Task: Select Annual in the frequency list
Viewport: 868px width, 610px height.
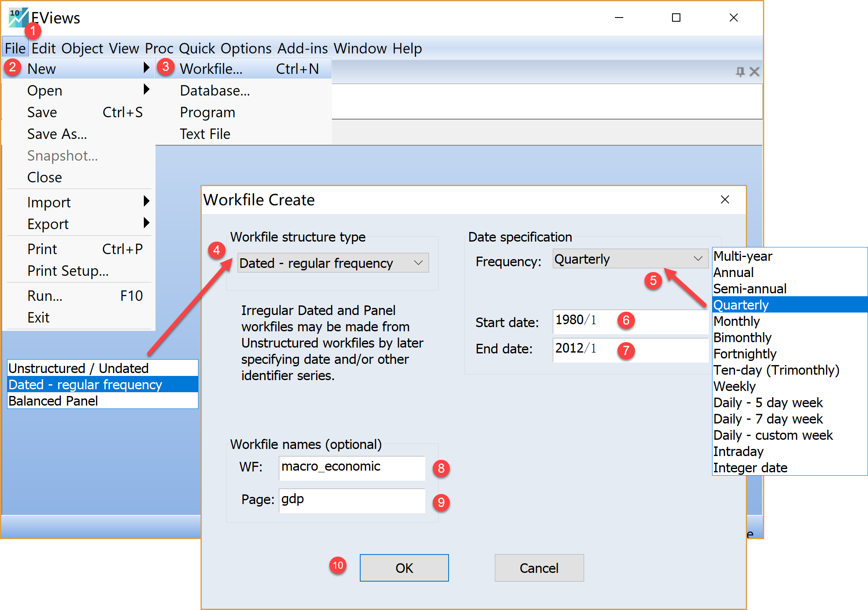Action: [x=733, y=272]
